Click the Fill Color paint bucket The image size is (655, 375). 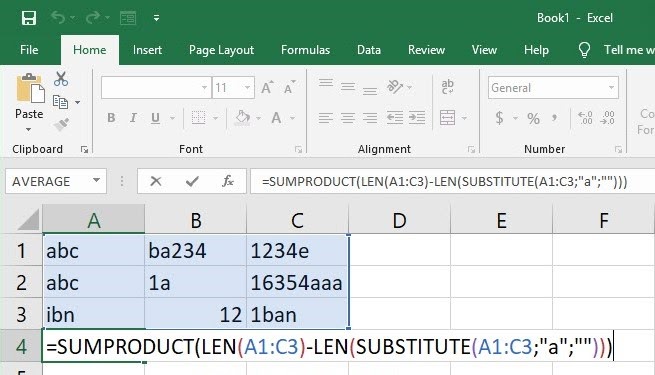(x=242, y=118)
